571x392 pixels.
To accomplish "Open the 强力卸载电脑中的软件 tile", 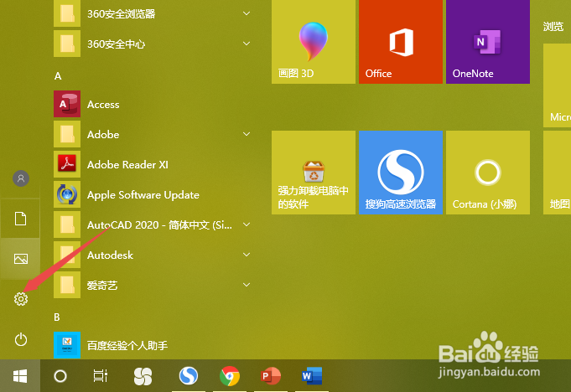I will (314, 173).
